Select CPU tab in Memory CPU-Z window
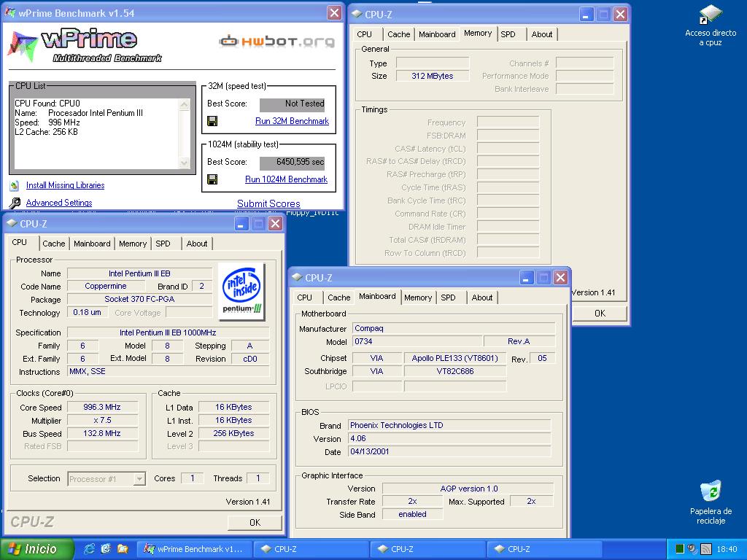This screenshot has width=747, height=560. pyautogui.click(x=365, y=34)
